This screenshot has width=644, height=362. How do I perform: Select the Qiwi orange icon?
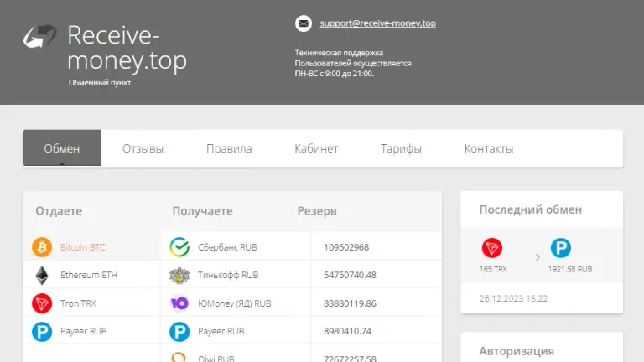point(179,357)
